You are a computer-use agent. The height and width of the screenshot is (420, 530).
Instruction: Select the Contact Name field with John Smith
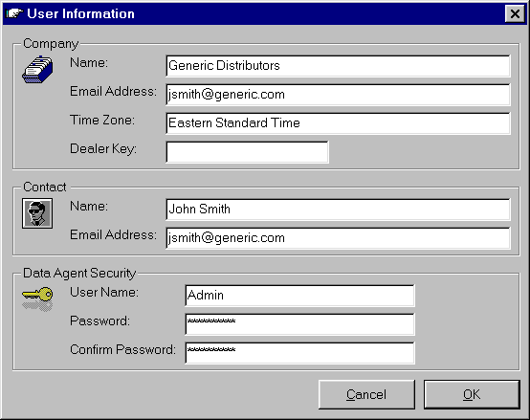pos(338,210)
